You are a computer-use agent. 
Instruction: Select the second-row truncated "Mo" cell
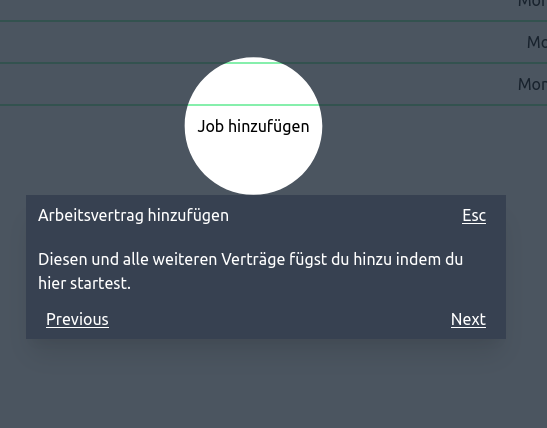(537, 42)
